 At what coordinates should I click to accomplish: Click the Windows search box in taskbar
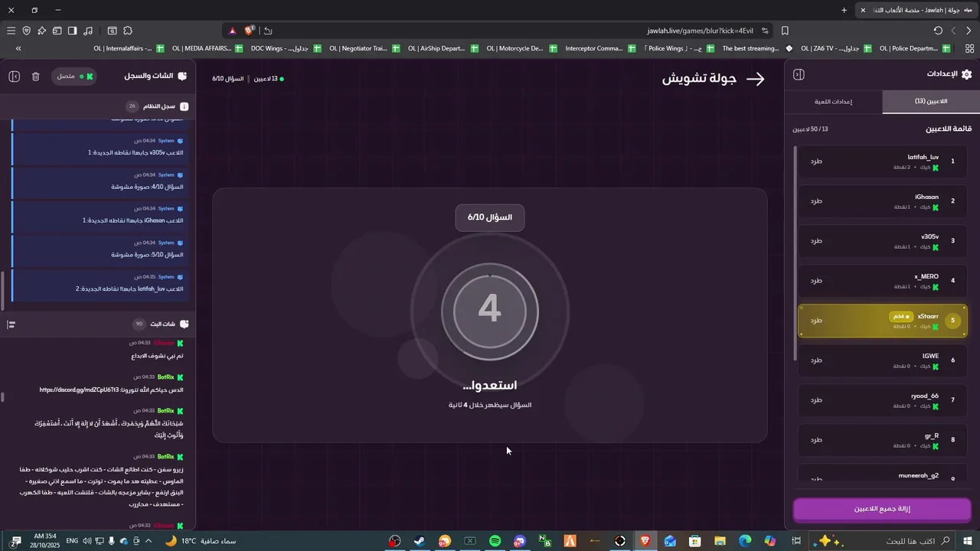[x=880, y=541]
